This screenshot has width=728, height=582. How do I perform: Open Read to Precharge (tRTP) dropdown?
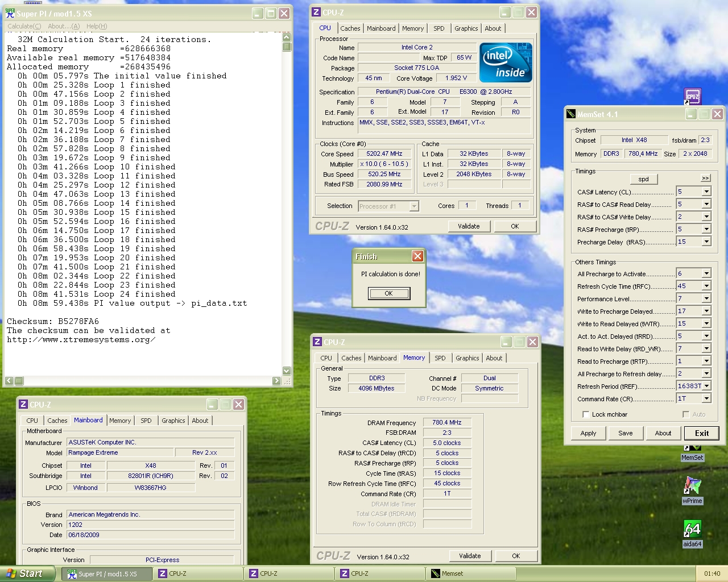[706, 361]
